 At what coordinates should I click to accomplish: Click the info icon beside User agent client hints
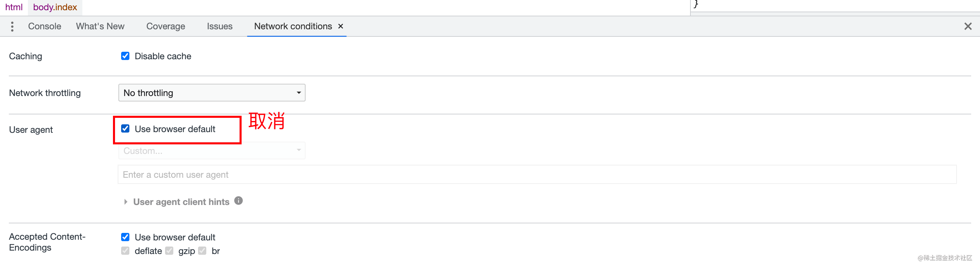(238, 201)
